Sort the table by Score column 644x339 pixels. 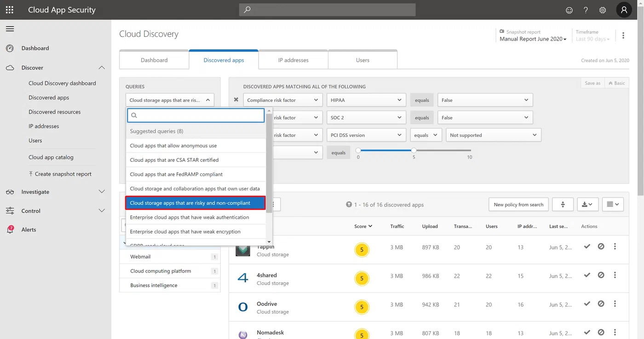(x=363, y=226)
